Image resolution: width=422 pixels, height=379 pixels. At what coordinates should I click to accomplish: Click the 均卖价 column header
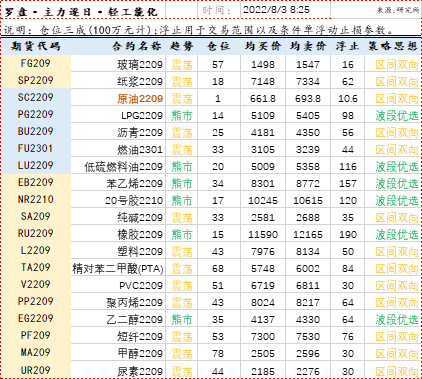(x=308, y=46)
